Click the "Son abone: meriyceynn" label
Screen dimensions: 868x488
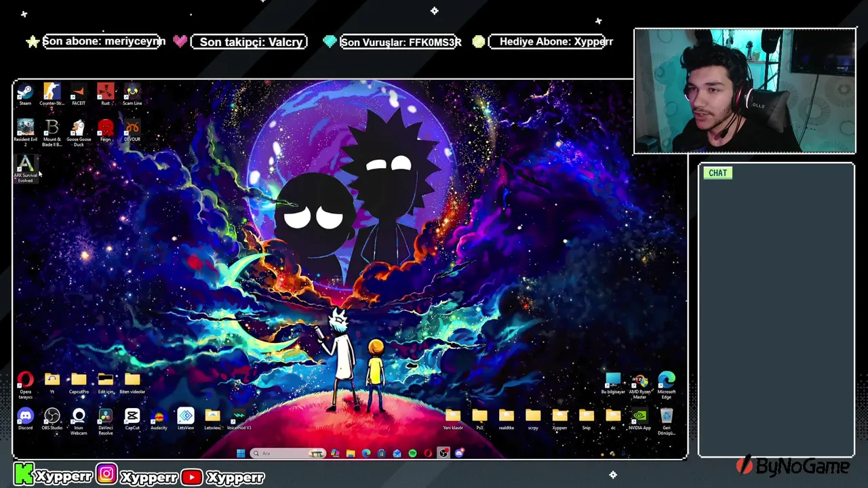tap(104, 41)
